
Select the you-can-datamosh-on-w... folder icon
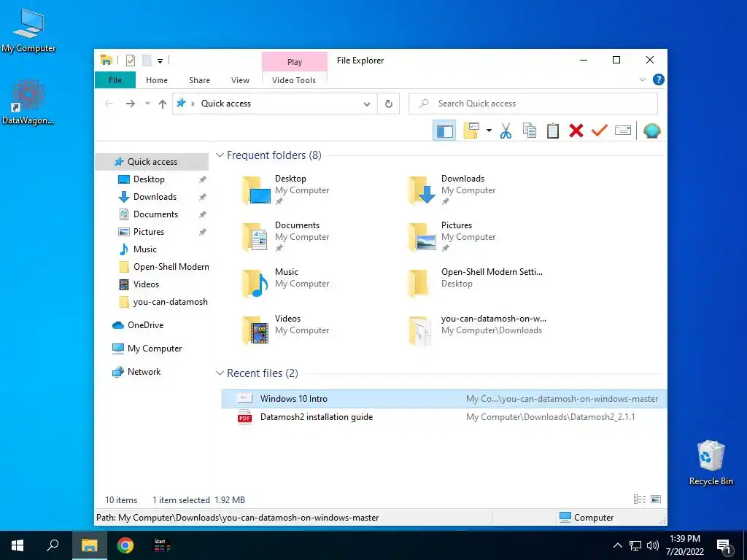point(421,330)
